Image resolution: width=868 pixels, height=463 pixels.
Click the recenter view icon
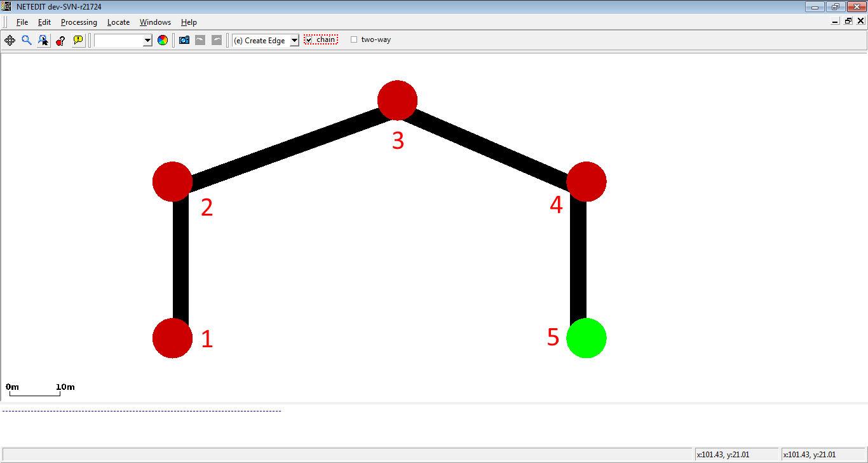[10, 40]
